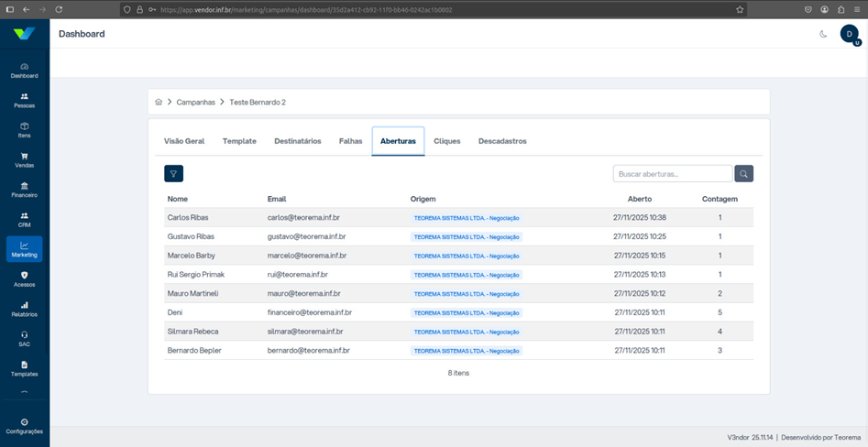Viewport: 868px width, 447px height.
Task: Click Campanhas breadcrumb link
Action: click(196, 103)
